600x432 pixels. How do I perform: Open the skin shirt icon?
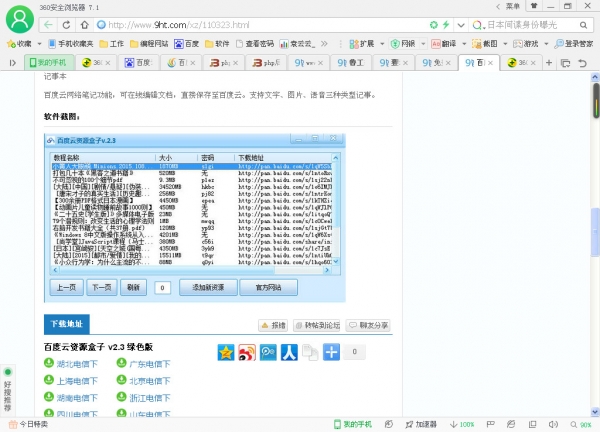[534, 6]
